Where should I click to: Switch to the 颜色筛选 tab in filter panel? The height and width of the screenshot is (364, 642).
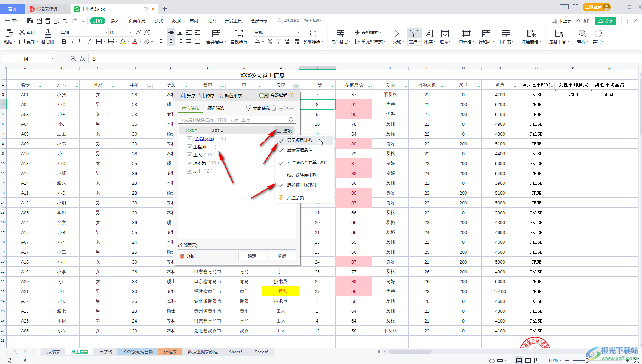(x=216, y=108)
